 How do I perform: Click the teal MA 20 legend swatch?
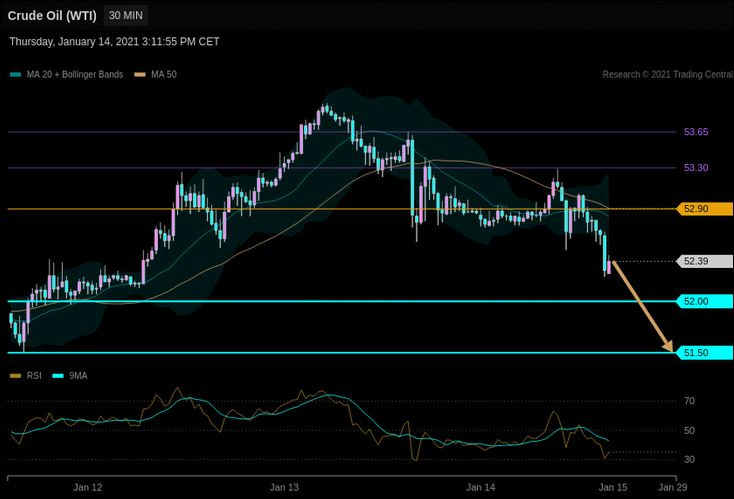point(15,74)
